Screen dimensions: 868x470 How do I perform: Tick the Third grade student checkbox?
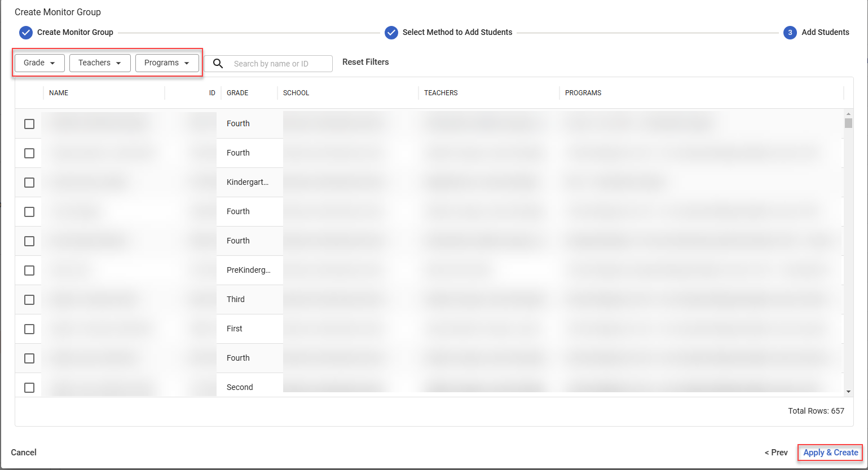[29, 300]
